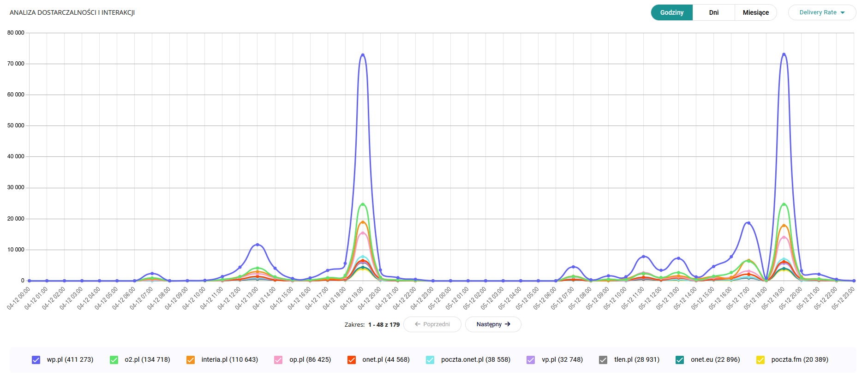868x377 pixels.
Task: Go to the Następny page
Action: (493, 324)
